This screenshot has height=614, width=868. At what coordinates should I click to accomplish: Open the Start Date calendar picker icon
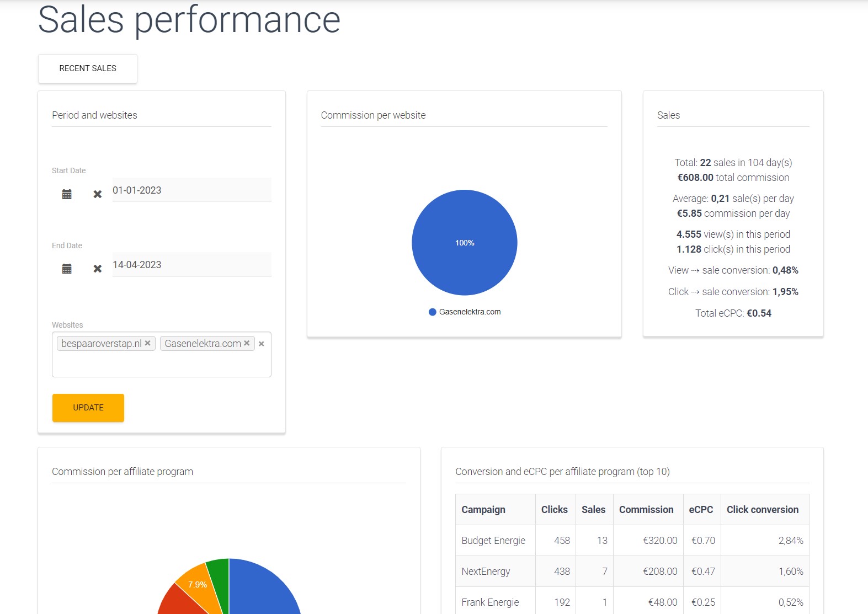67,194
